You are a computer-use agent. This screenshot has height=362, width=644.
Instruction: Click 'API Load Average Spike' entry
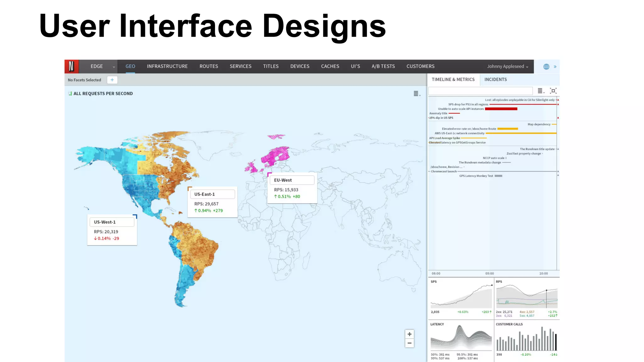(444, 138)
